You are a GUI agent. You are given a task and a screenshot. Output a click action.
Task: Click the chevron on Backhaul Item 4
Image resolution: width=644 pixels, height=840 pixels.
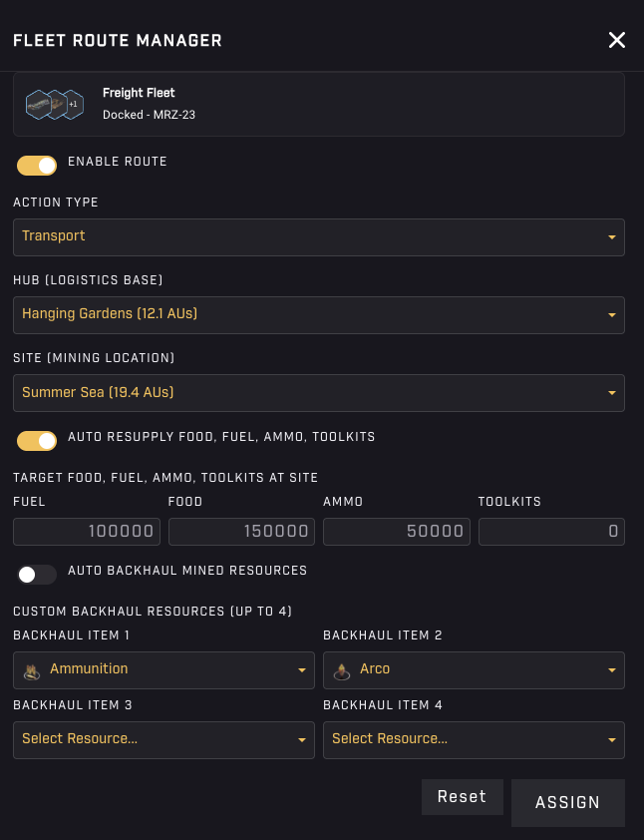[x=611, y=739]
